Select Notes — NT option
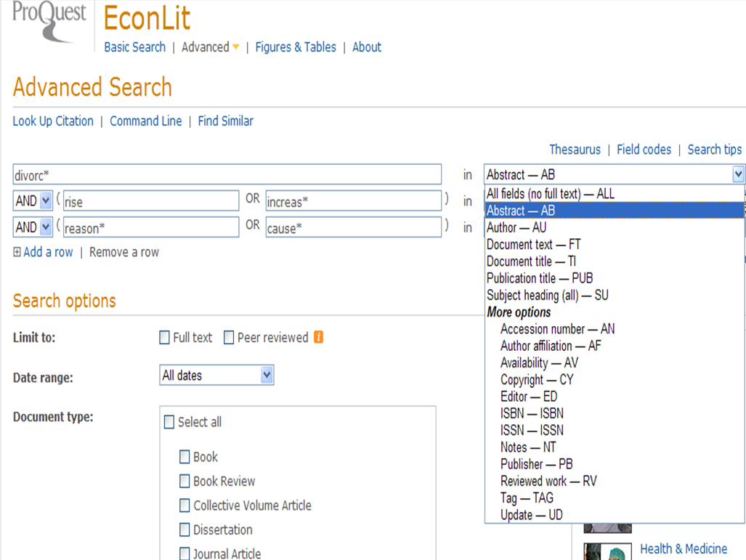 pyautogui.click(x=614, y=447)
